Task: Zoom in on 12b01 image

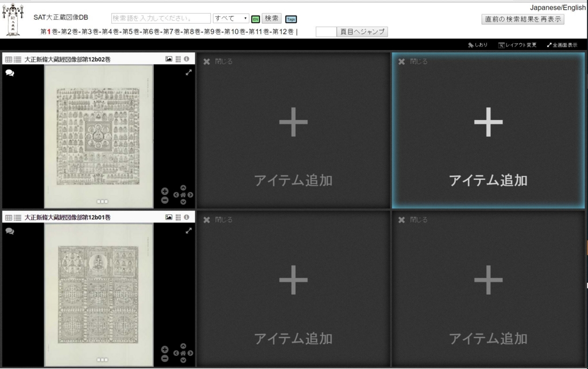Action: coord(165,349)
